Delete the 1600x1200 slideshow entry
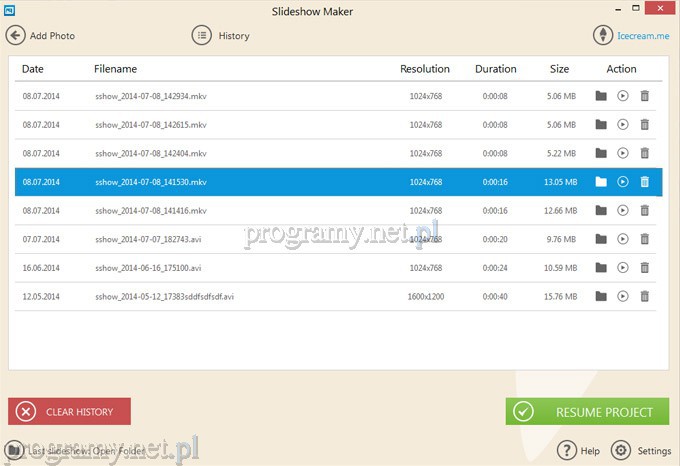 (x=645, y=297)
